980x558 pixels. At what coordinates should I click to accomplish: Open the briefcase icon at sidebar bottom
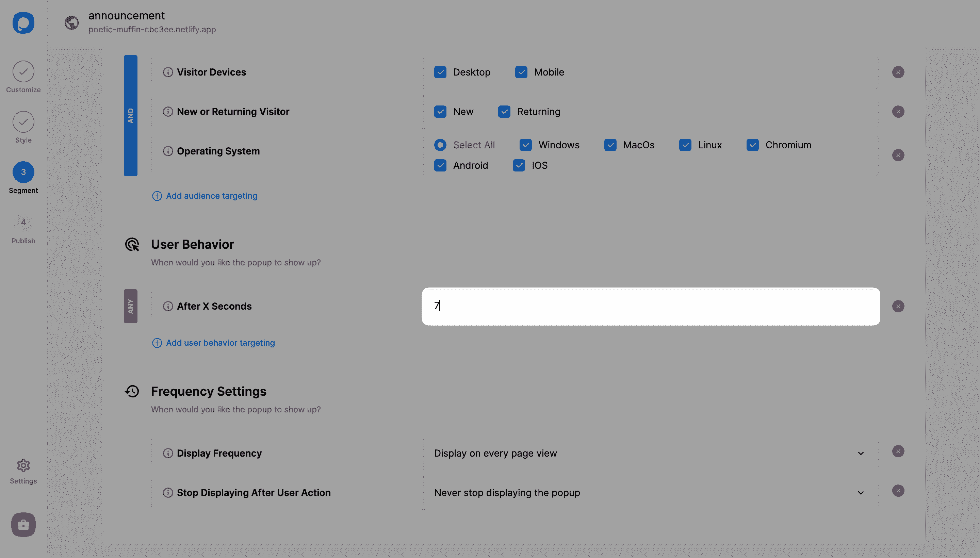coord(23,524)
